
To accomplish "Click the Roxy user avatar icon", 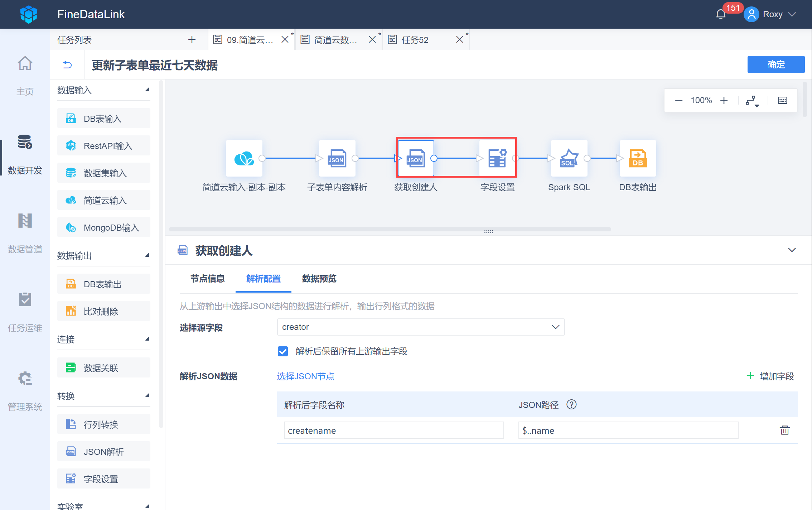I will pos(751,14).
